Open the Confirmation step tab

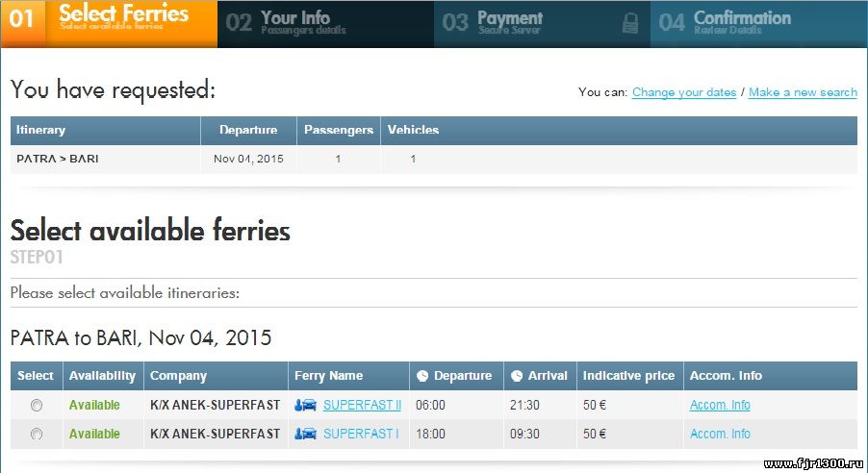(x=758, y=24)
